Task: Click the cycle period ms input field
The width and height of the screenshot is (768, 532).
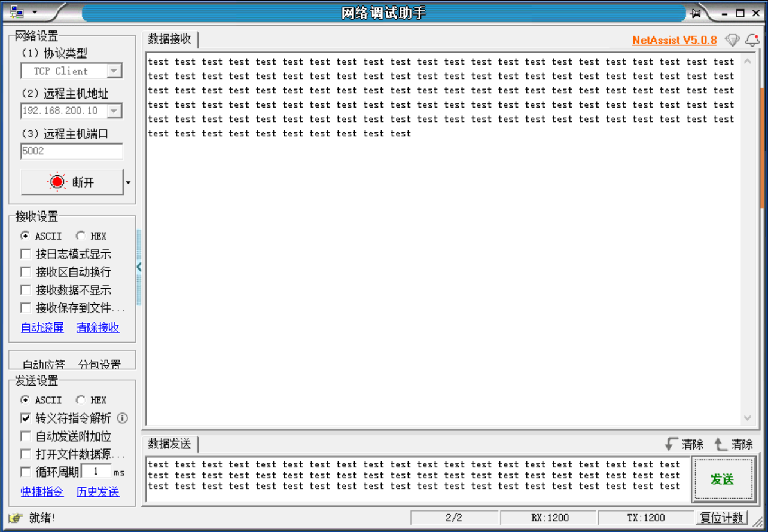Action: (x=96, y=472)
